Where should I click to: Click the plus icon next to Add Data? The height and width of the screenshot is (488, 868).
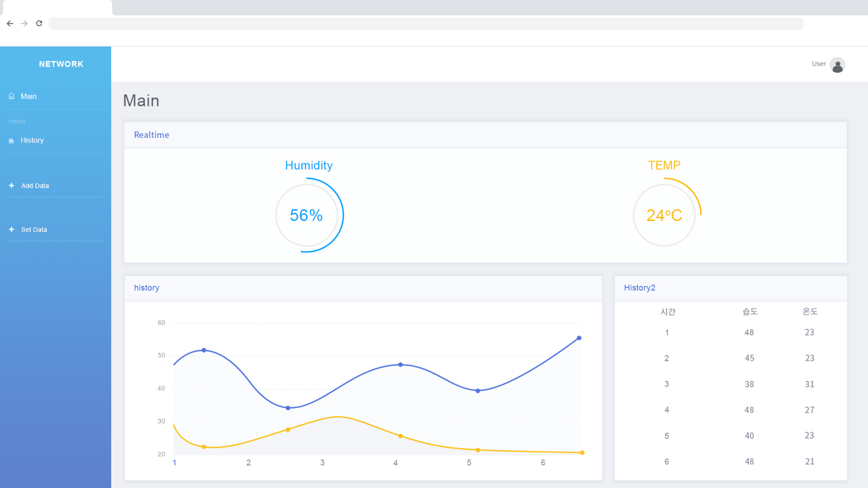pyautogui.click(x=11, y=185)
